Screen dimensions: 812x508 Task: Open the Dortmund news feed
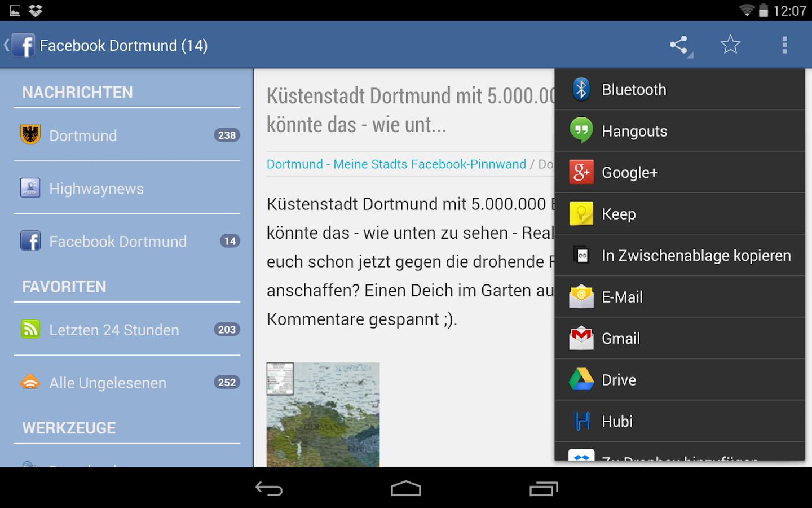tap(127, 135)
